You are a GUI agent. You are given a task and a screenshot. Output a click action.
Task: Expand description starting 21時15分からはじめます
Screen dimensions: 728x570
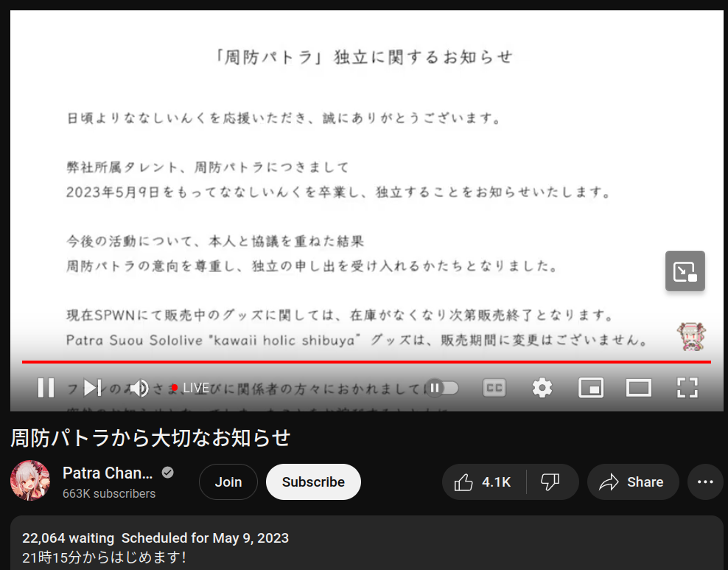[x=104, y=557]
